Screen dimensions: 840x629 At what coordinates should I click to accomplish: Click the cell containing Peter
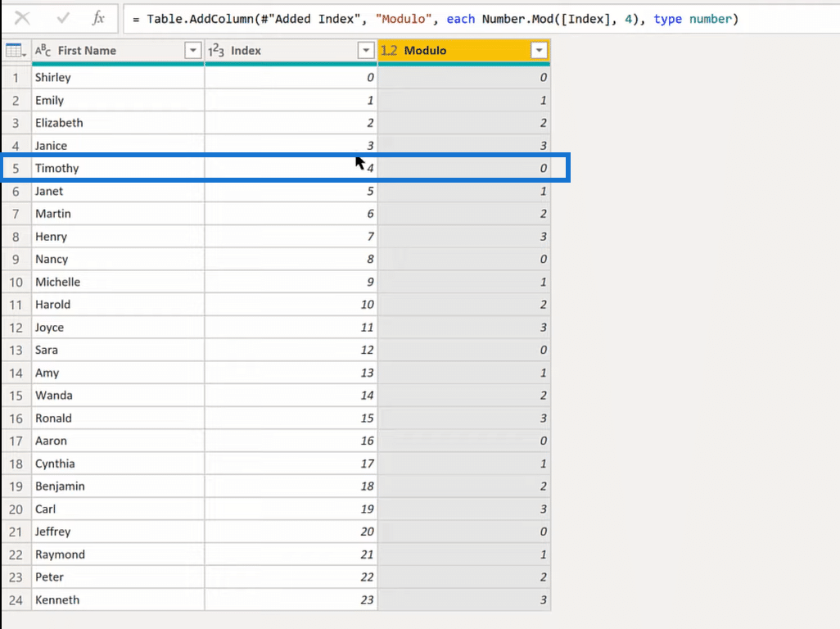point(118,577)
